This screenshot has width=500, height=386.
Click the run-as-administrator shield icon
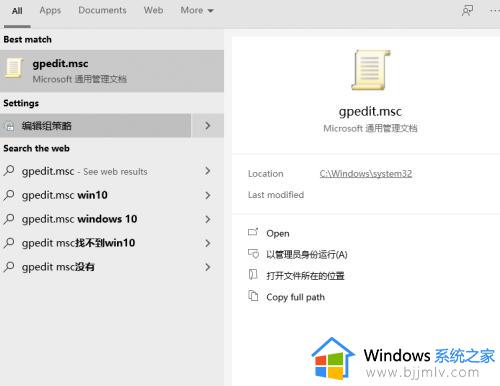click(253, 254)
